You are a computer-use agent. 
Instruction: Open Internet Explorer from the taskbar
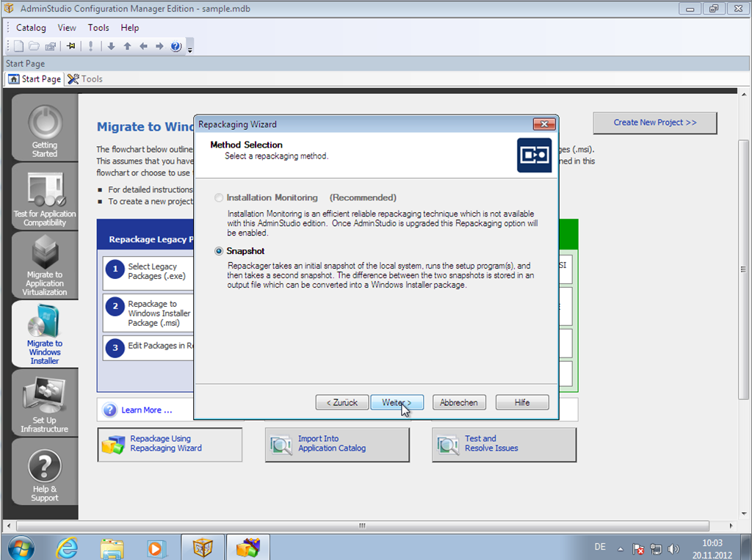point(68,547)
